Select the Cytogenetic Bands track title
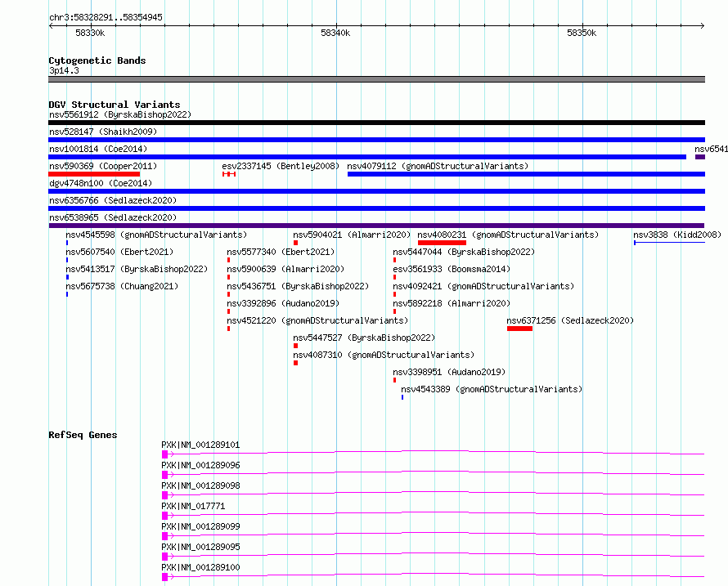Image resolution: width=728 pixels, height=586 pixels. (97, 60)
